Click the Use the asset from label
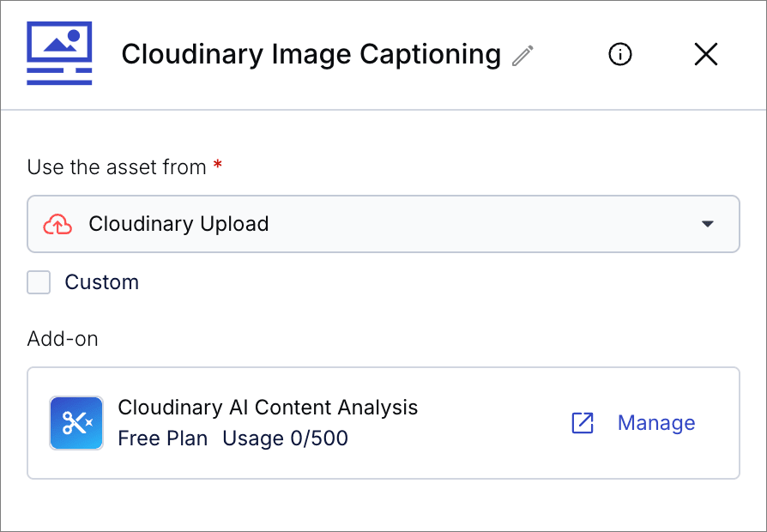The width and height of the screenshot is (767, 532). (117, 167)
